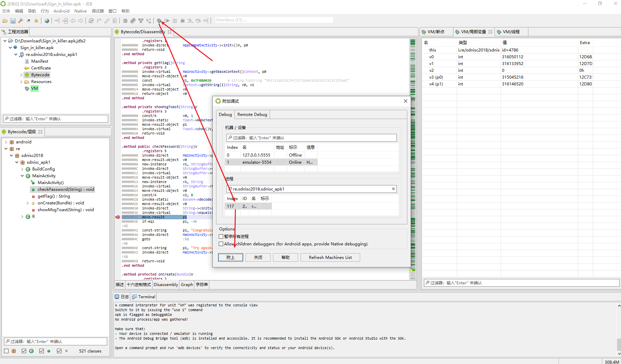This screenshot has width=621, height=364.
Task: Switch to the Remote Debug tab
Action: pyautogui.click(x=252, y=114)
